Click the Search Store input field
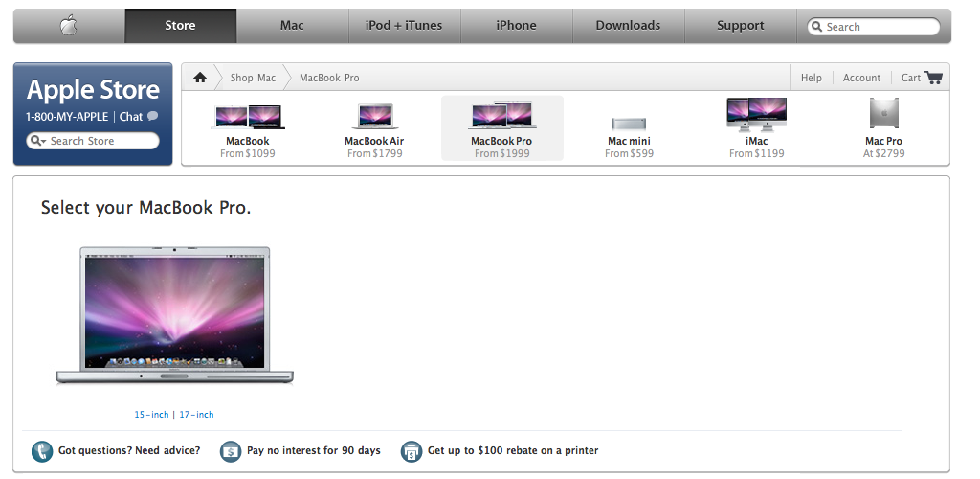 [x=93, y=141]
